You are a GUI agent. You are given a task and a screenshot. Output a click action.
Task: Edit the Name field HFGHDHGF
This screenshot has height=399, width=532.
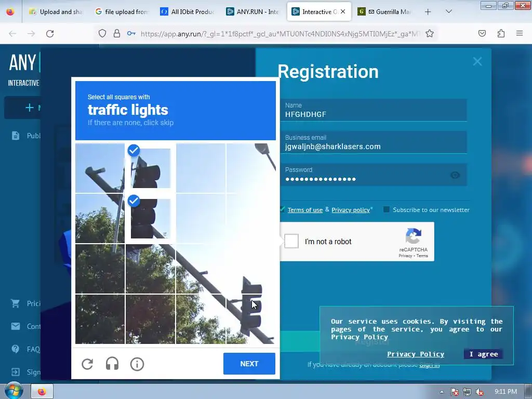[373, 110]
